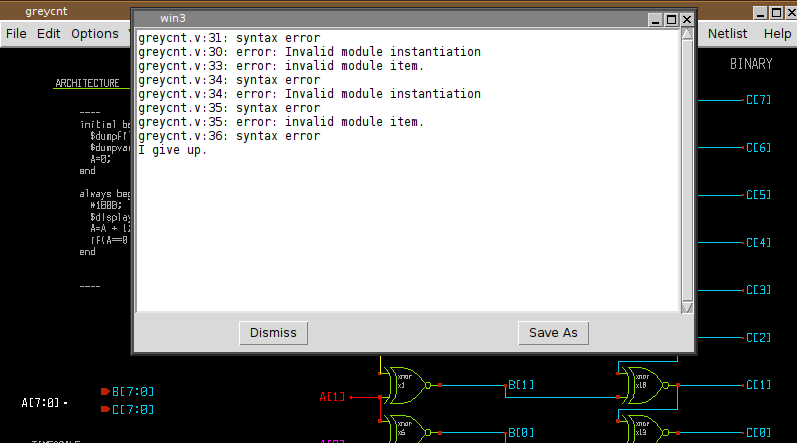
Task: Select the red A[1] net label
Action: point(332,397)
